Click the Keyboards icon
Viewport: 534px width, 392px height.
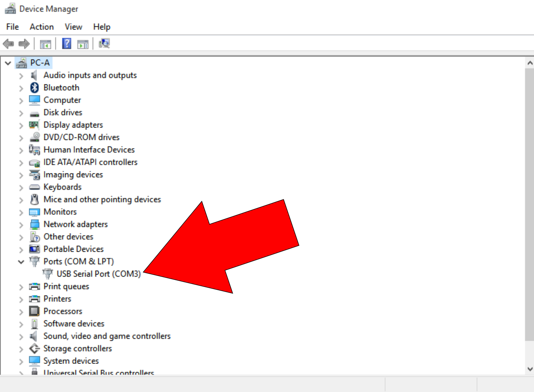(35, 187)
